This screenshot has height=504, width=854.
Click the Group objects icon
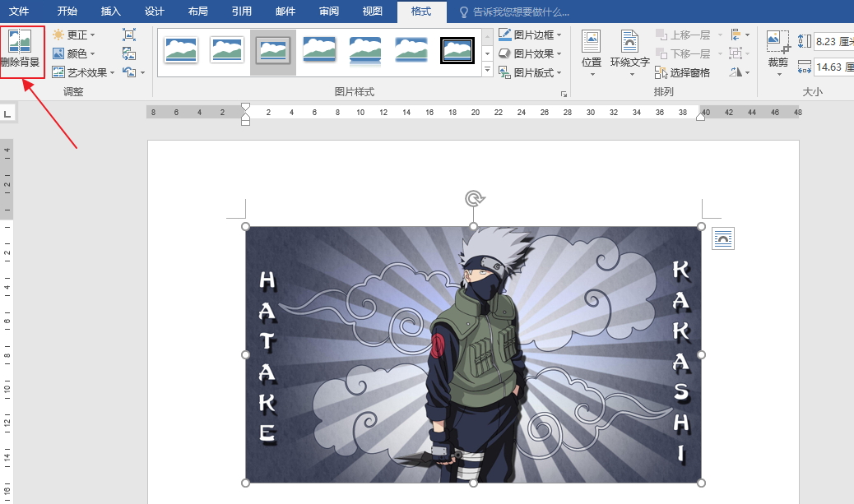coord(740,53)
